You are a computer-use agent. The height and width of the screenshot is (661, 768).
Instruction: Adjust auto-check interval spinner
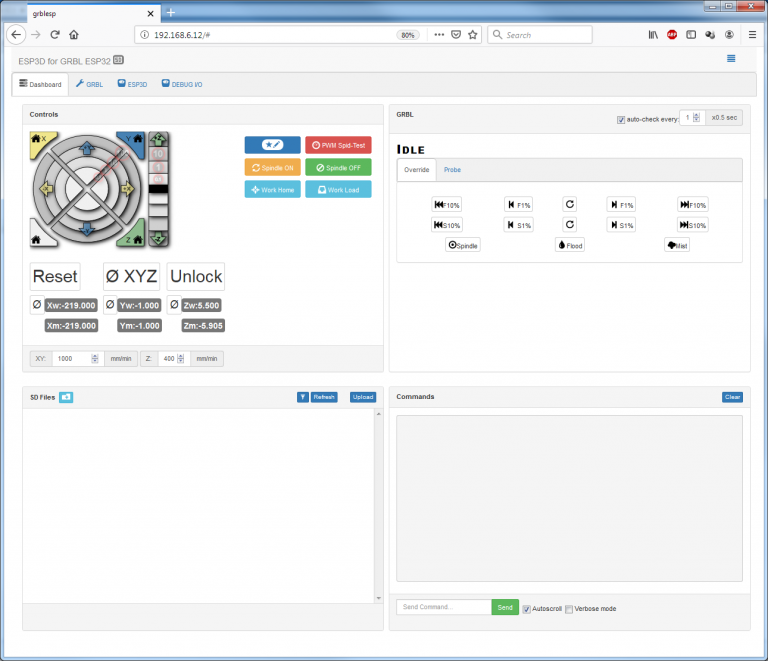[x=696, y=118]
